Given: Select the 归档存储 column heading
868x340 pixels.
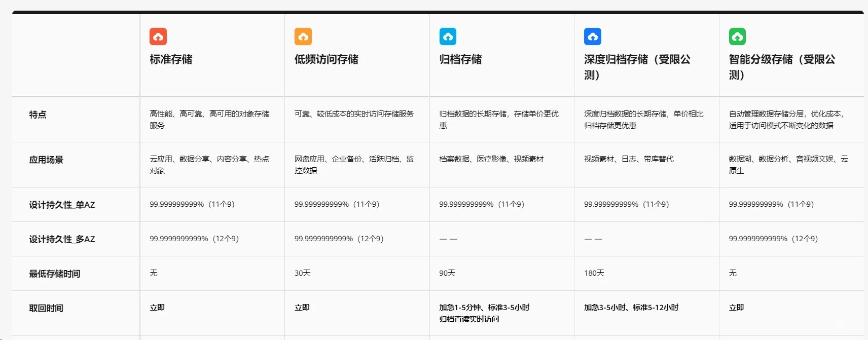Looking at the screenshot, I should (x=460, y=59).
